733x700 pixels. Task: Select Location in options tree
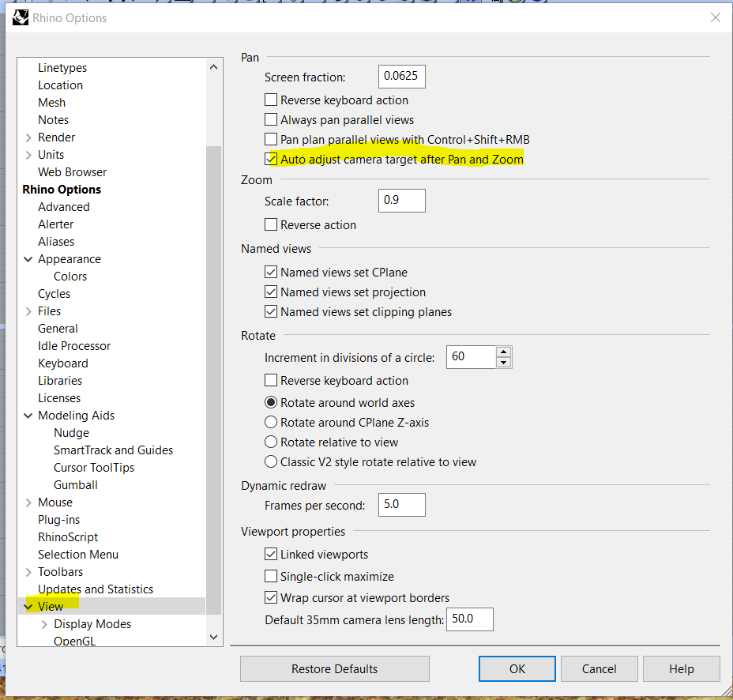60,85
